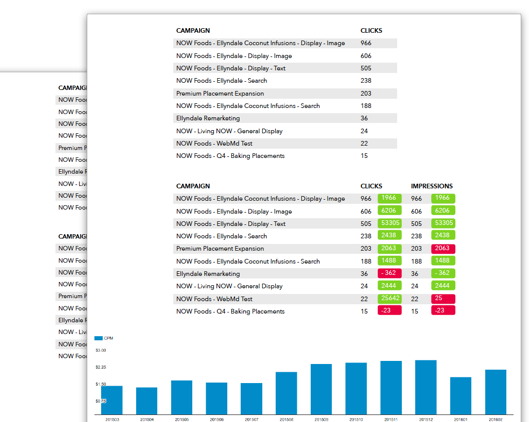Click the green 2444 badge in Clicks column
The width and height of the screenshot is (529, 422).
[389, 286]
